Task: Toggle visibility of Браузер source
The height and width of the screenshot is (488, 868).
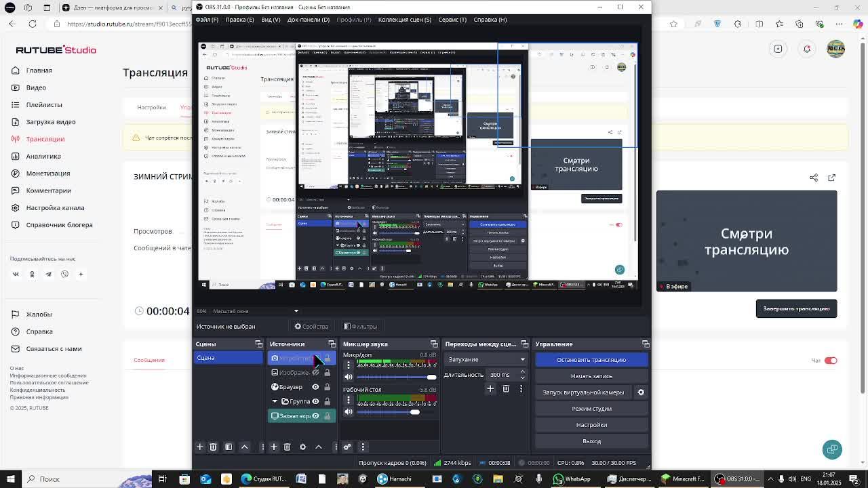Action: pyautogui.click(x=315, y=387)
